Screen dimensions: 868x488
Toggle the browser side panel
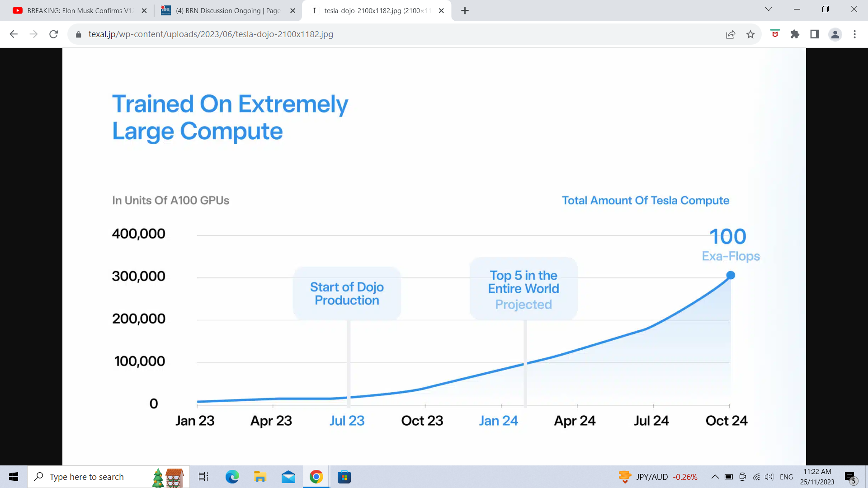pyautogui.click(x=815, y=34)
